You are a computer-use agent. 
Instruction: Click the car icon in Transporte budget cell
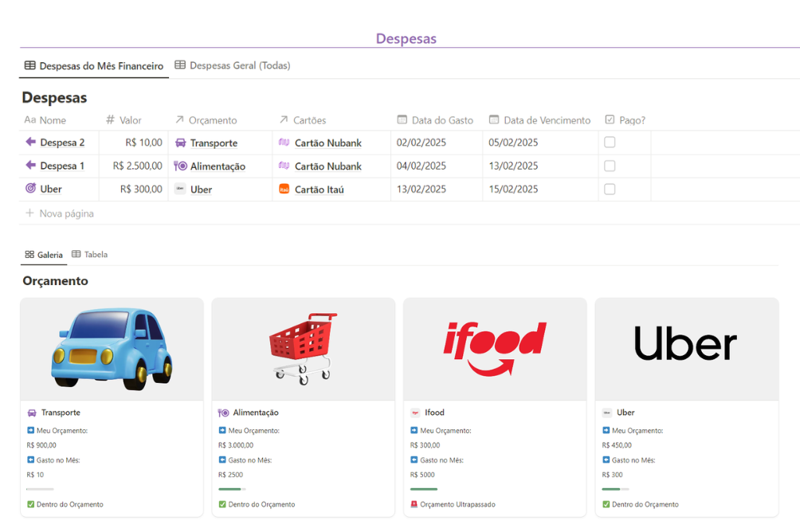tap(180, 143)
